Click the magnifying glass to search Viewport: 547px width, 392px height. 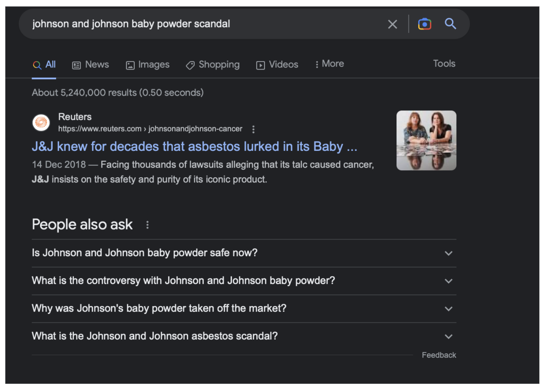pos(450,24)
